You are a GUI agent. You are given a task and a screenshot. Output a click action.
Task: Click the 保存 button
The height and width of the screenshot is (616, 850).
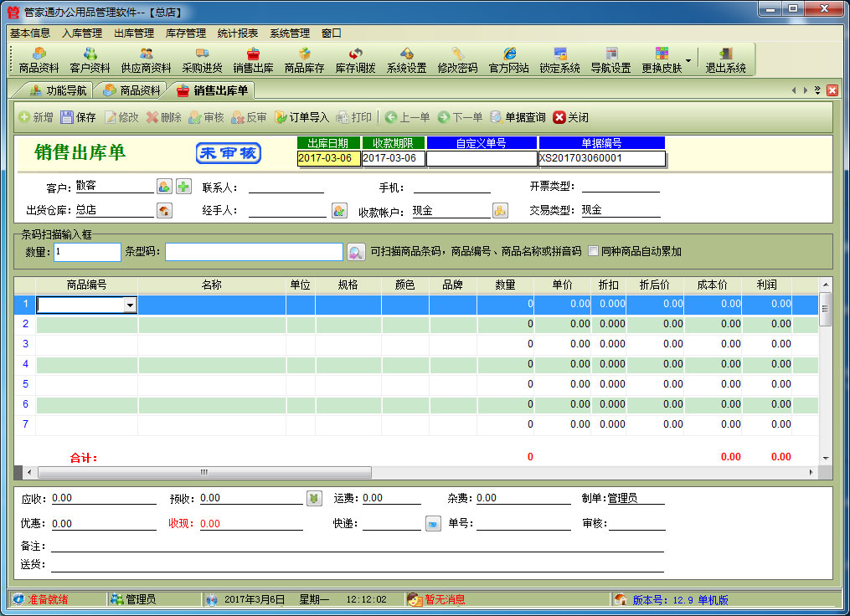pos(78,117)
